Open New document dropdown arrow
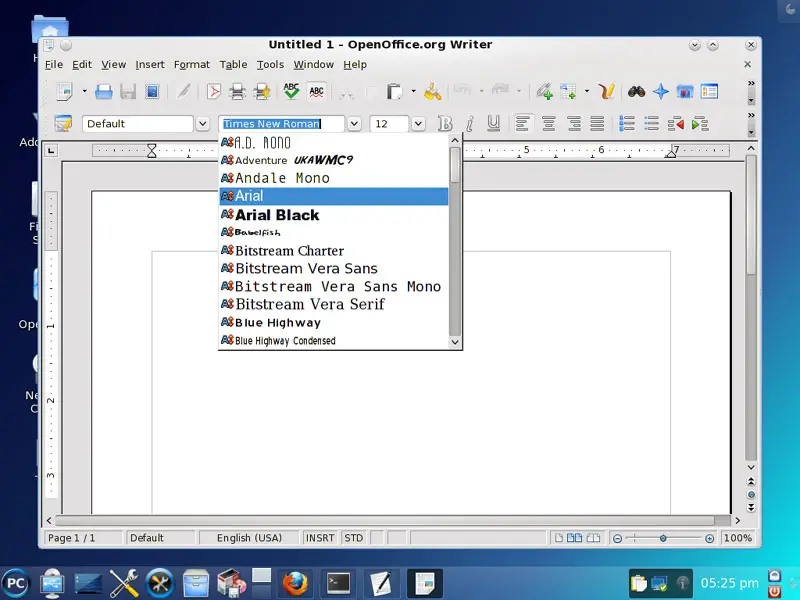The width and height of the screenshot is (800, 600). (x=84, y=92)
